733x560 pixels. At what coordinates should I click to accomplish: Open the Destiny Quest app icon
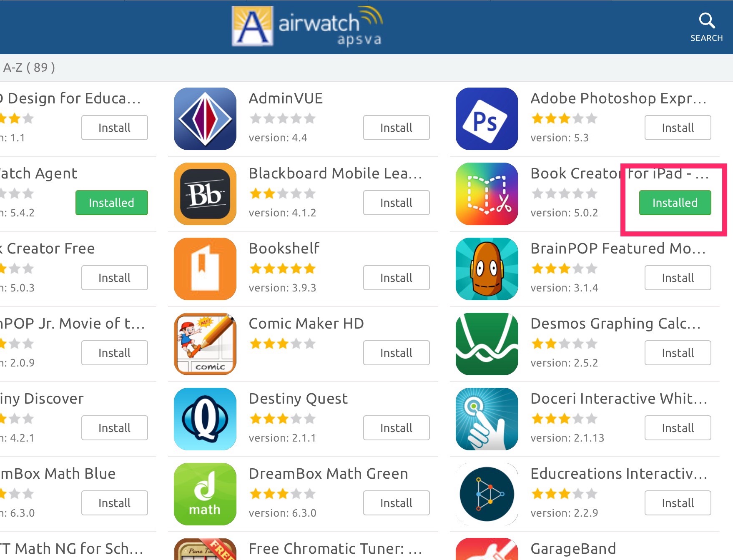pos(205,419)
